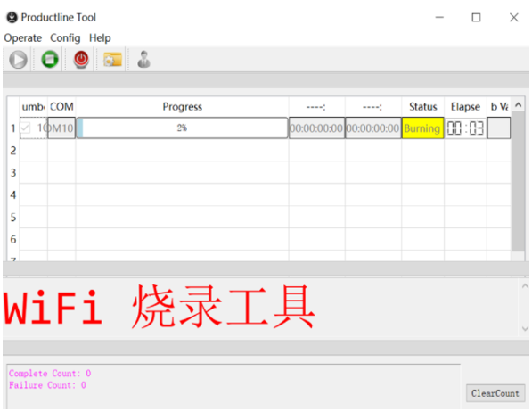Click the table scroll-up arrow
Viewport: 532px width, 412px height.
point(518,105)
